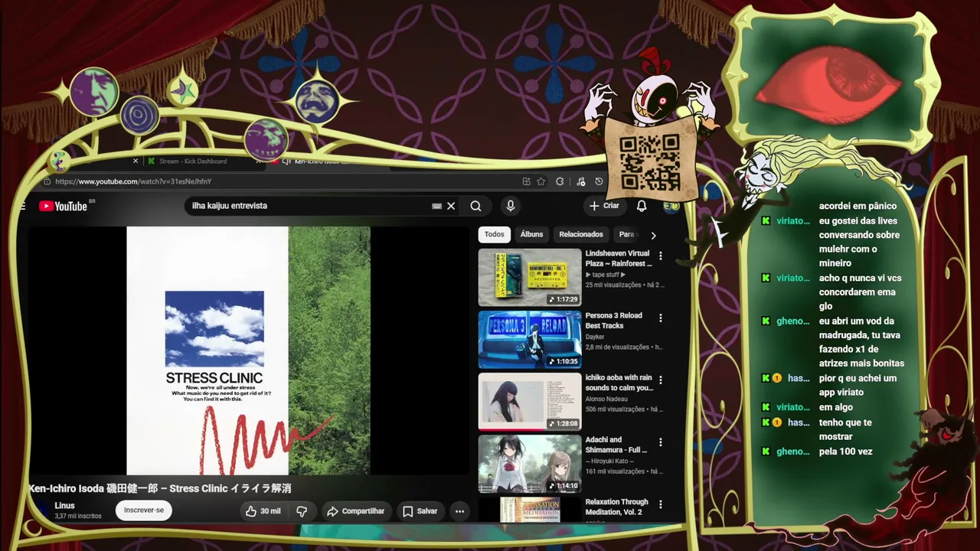The width and height of the screenshot is (980, 551).
Task: Go to YouTube home via the logo
Action: (63, 206)
